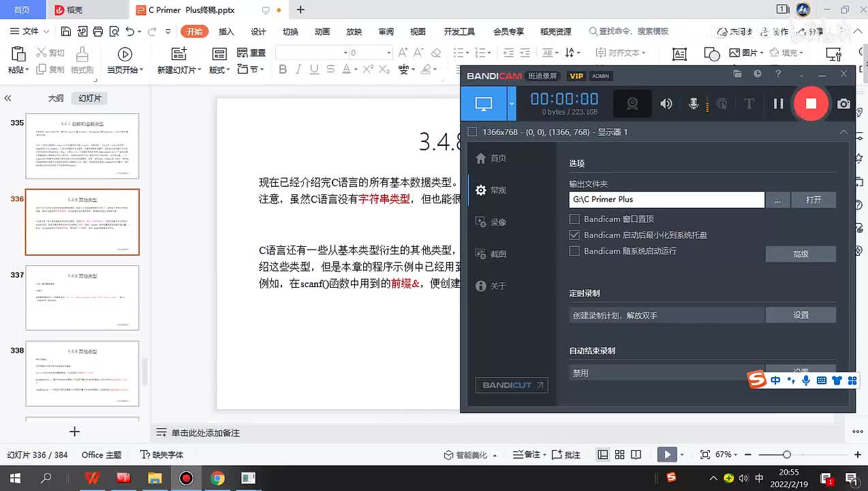
Task: Switch to reading view icon
Action: 636,454
